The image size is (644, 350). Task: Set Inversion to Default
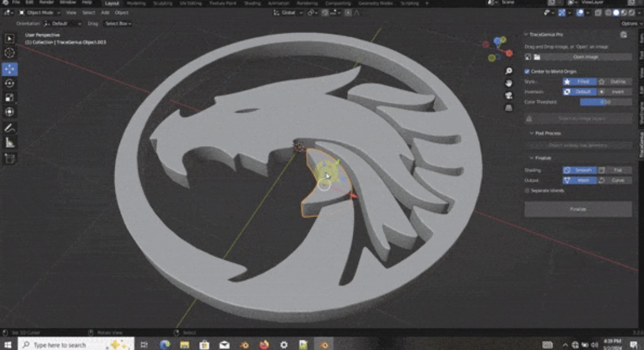click(579, 92)
